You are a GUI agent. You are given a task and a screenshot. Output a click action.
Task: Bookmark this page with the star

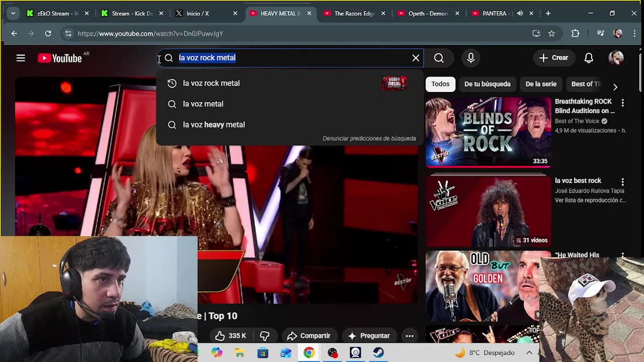tap(551, 33)
